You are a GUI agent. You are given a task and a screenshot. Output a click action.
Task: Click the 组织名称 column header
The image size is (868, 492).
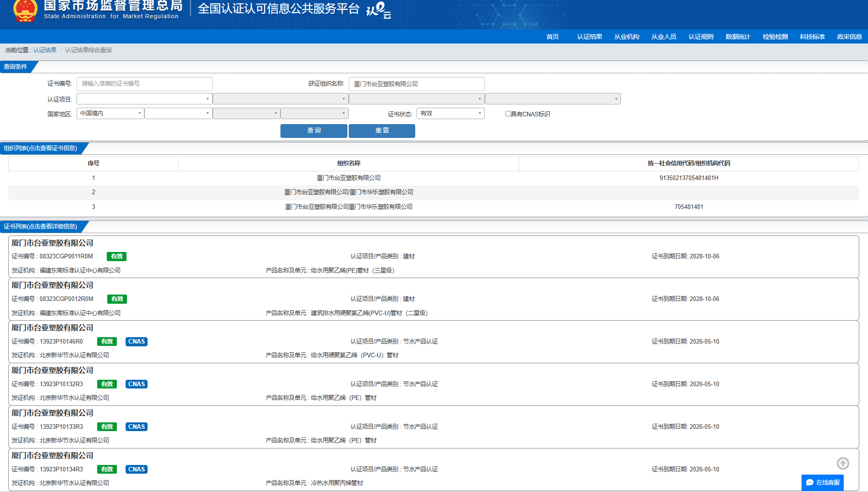pyautogui.click(x=349, y=164)
